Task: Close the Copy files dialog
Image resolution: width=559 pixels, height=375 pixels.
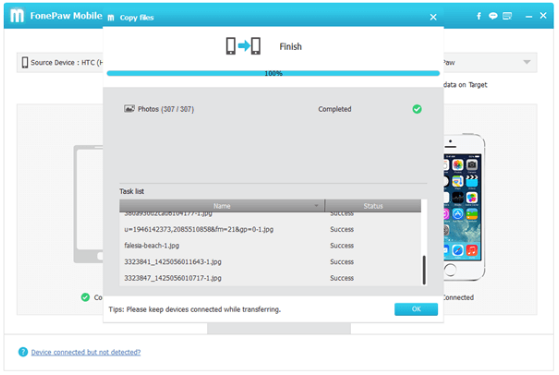Action: point(433,17)
